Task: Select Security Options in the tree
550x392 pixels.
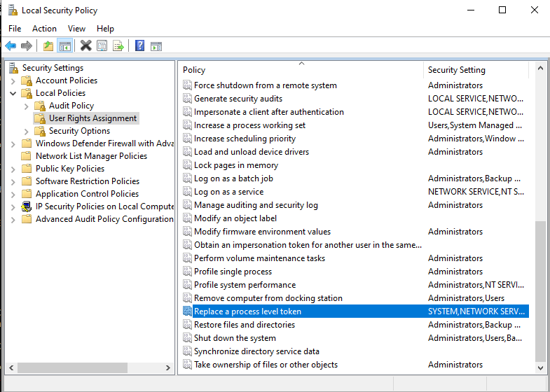Action: (79, 131)
